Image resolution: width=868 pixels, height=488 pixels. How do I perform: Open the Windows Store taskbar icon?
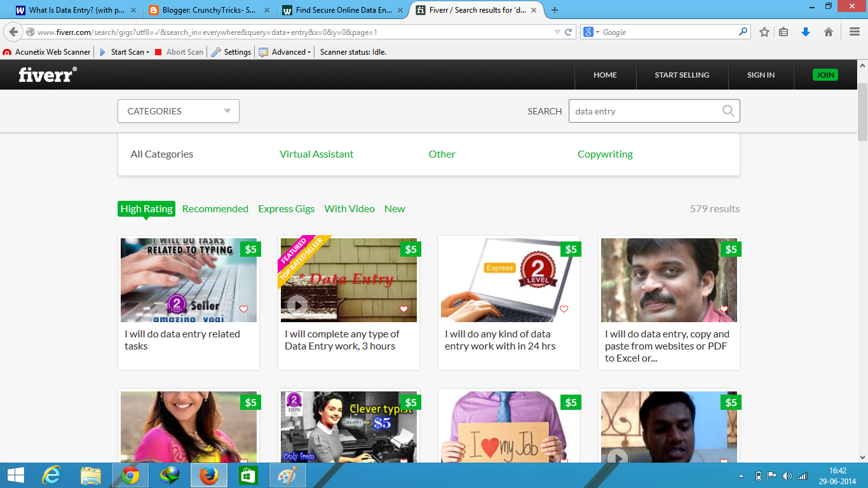coord(248,475)
